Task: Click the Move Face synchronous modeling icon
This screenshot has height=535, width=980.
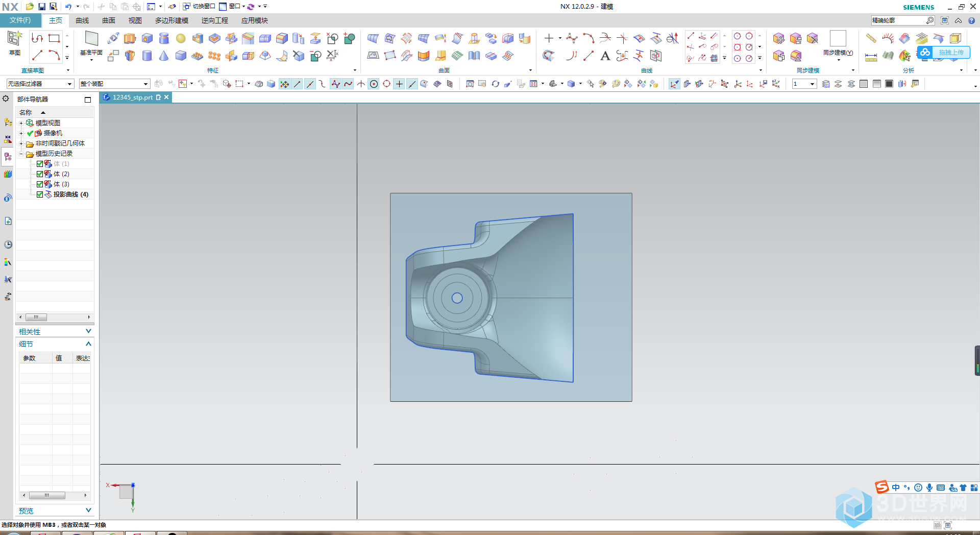Action: tap(779, 38)
